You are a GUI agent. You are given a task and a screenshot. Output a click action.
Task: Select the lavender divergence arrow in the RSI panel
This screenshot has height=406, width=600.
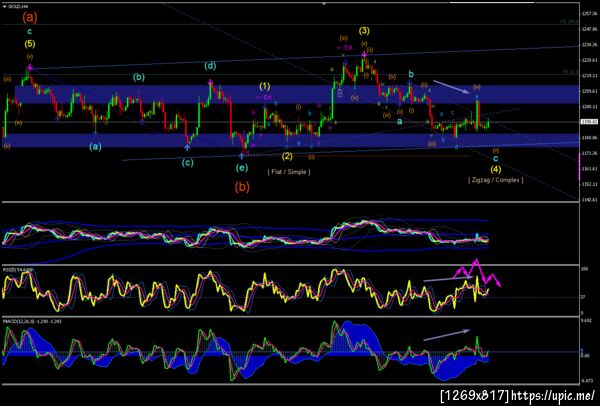(x=448, y=279)
